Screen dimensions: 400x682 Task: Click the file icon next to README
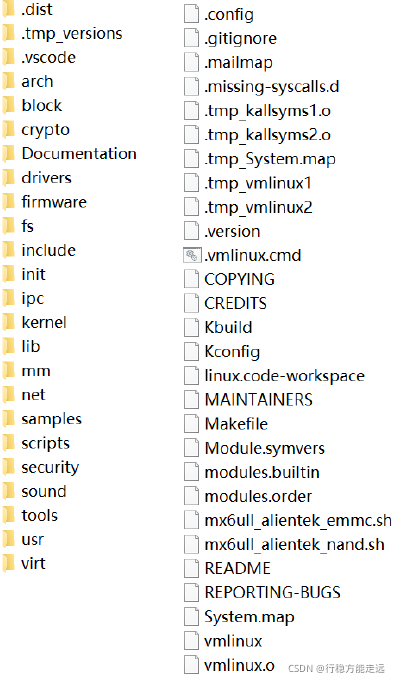coord(191,568)
